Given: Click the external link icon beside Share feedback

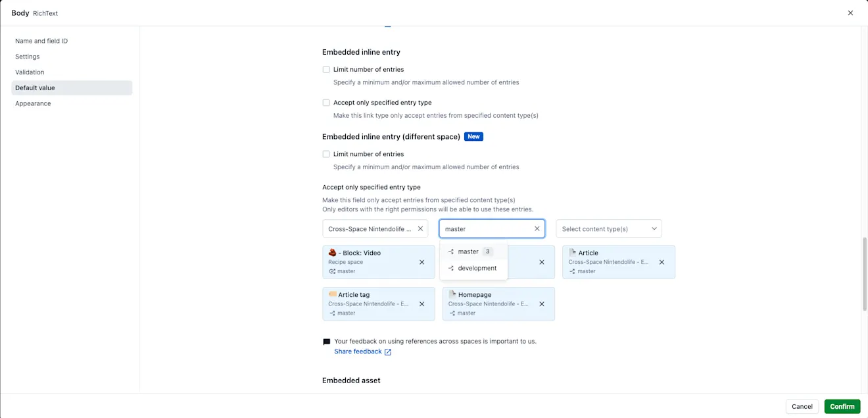Looking at the screenshot, I should (x=388, y=352).
